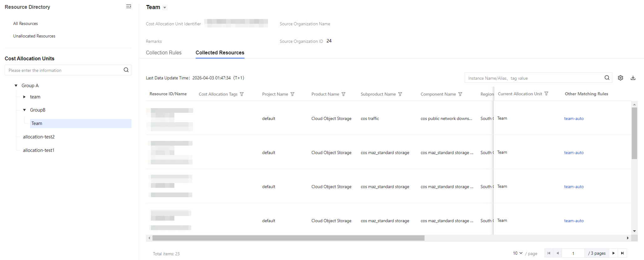Open Unallocated Resources in sidebar
644x260 pixels.
tap(34, 36)
